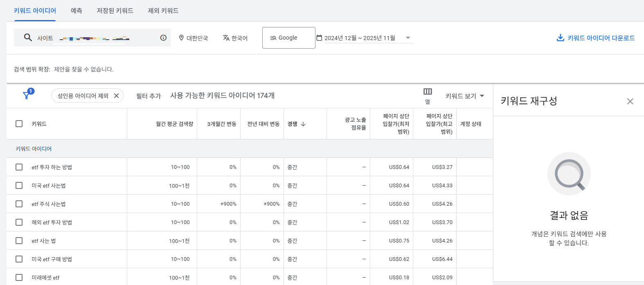Open the Google search network selector
The image size is (644, 285).
(288, 38)
